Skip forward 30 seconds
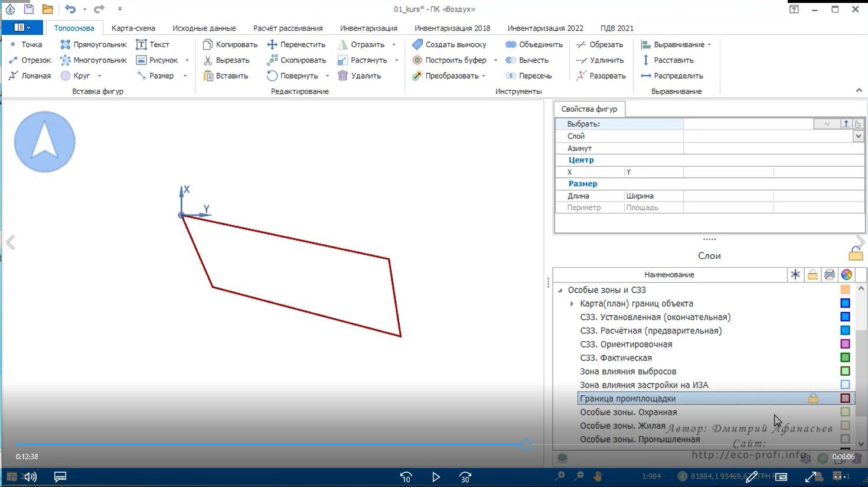This screenshot has width=868, height=487. point(465,477)
